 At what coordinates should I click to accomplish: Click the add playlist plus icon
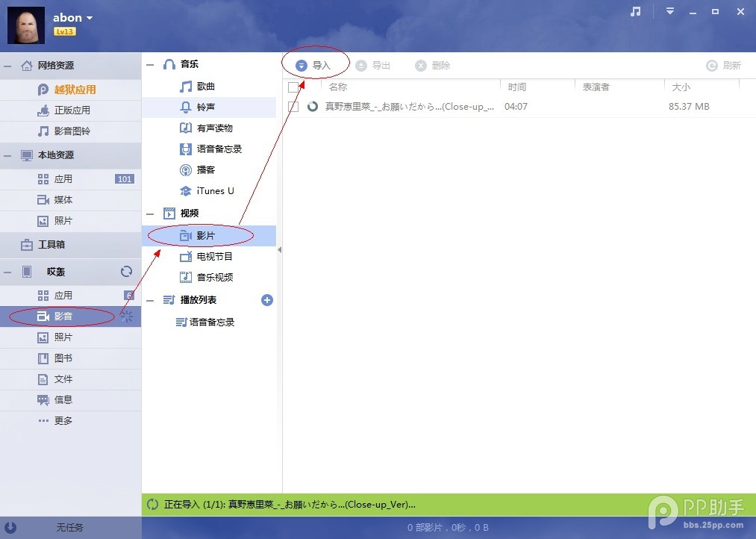click(x=266, y=299)
